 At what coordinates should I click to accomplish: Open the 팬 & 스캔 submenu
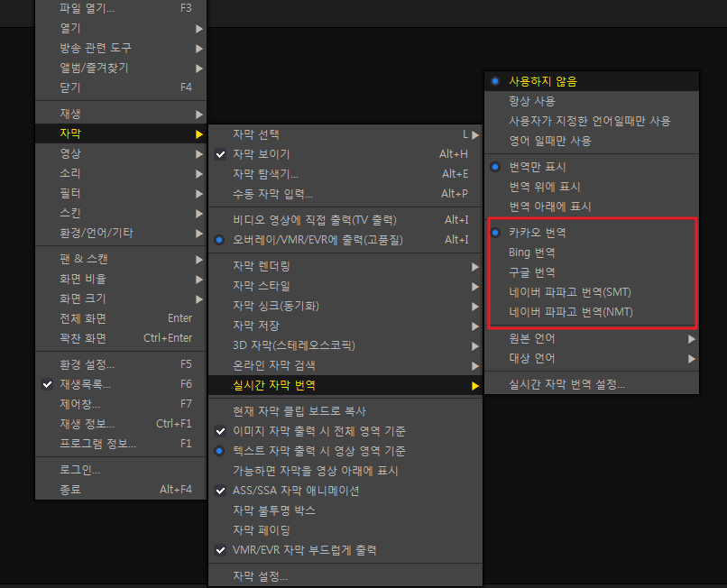(121, 259)
